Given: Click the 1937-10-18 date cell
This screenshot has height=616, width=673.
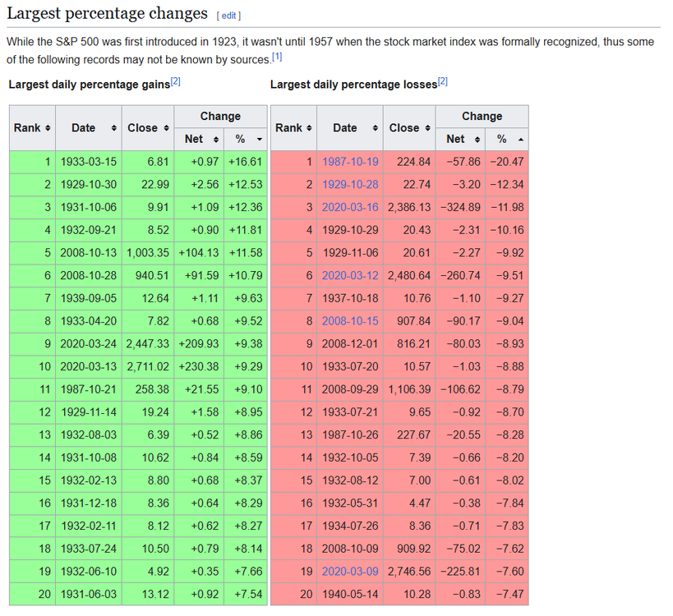Looking at the screenshot, I should coord(350,298).
